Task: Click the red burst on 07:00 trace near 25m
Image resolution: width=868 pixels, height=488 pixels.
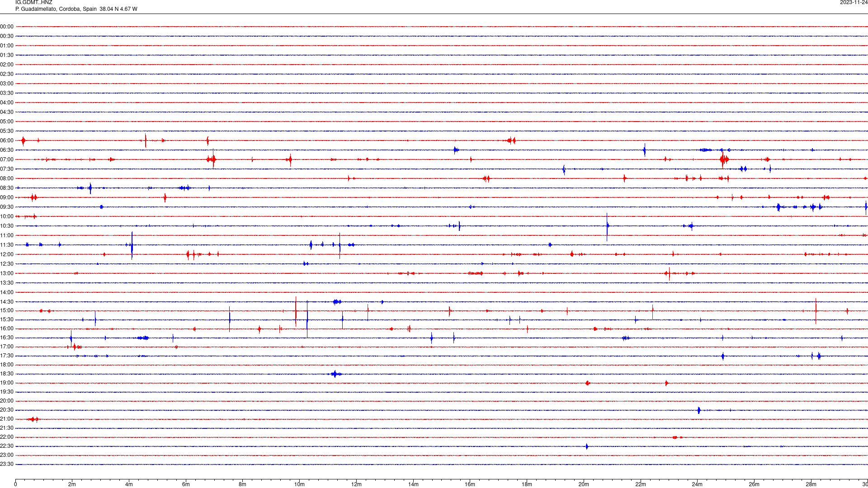Action: (x=724, y=159)
